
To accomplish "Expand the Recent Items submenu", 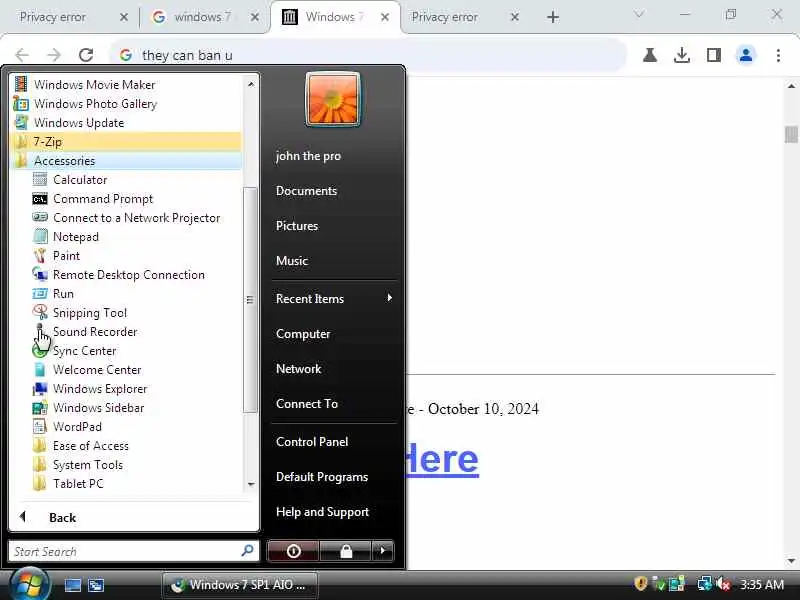I will tap(333, 298).
